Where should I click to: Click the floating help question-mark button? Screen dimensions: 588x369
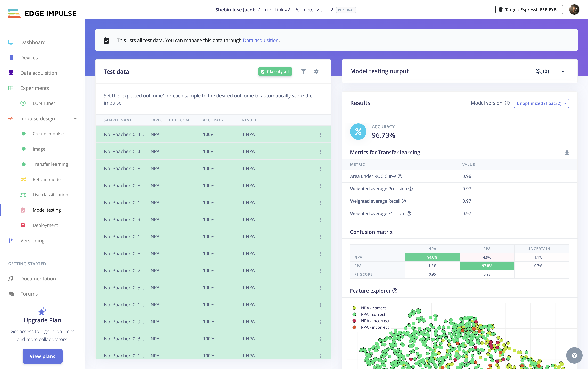point(574,355)
